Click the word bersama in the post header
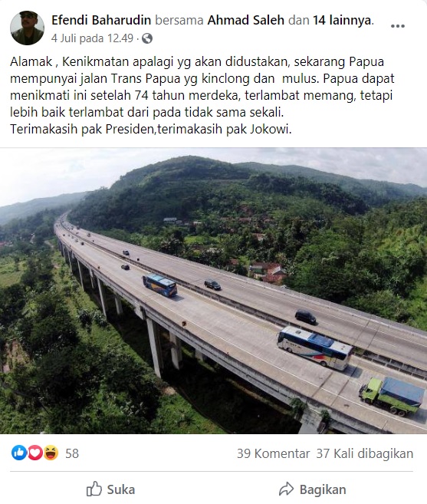Viewport: 427px width, 504px height. (179, 20)
